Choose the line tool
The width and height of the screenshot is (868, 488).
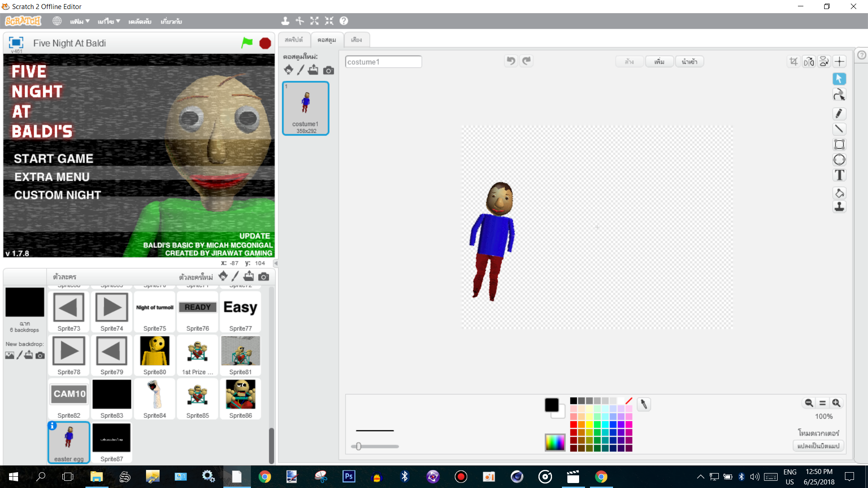pyautogui.click(x=840, y=129)
